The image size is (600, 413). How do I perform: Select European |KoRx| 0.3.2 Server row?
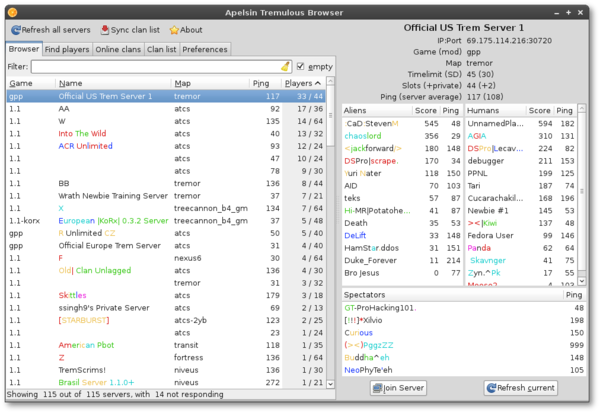tap(166, 221)
